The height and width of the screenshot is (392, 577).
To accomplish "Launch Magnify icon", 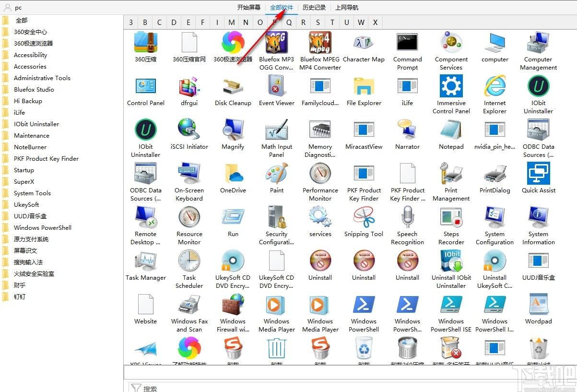I will [x=233, y=130].
